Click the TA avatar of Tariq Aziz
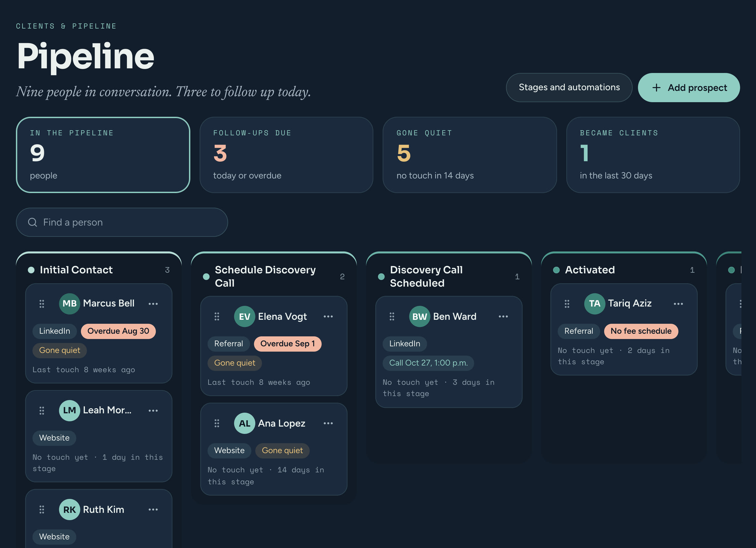Screen dimensions: 756x548 coord(594,304)
